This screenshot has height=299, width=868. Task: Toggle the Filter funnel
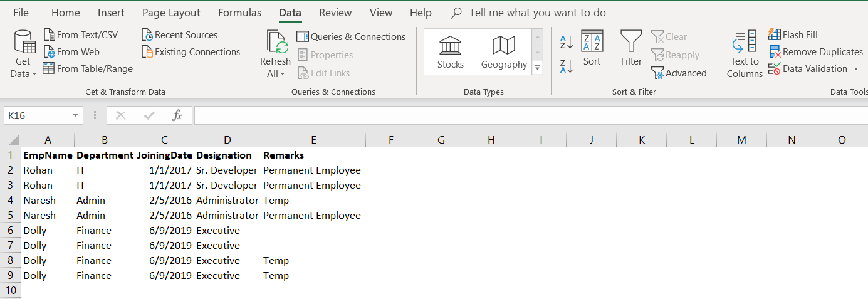coord(631,49)
